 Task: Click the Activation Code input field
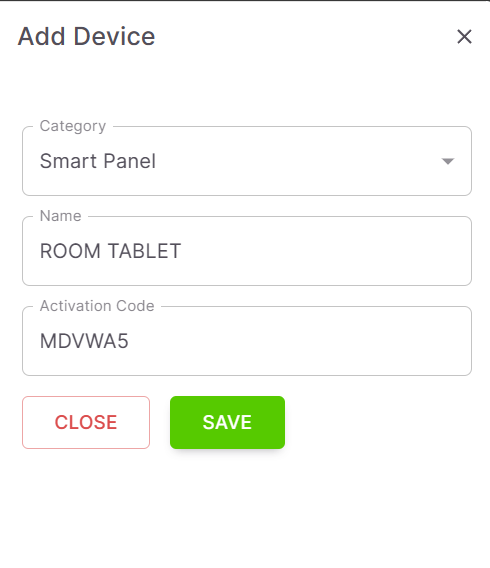coord(247,341)
